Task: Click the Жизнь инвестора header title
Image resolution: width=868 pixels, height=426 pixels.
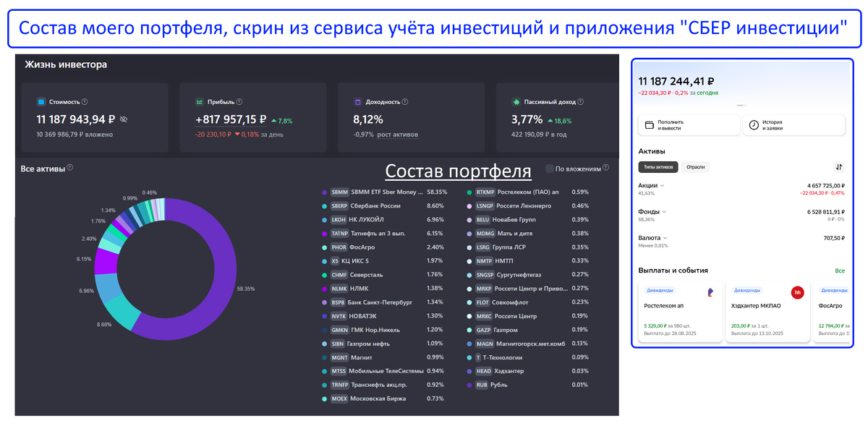Action: 66,64
